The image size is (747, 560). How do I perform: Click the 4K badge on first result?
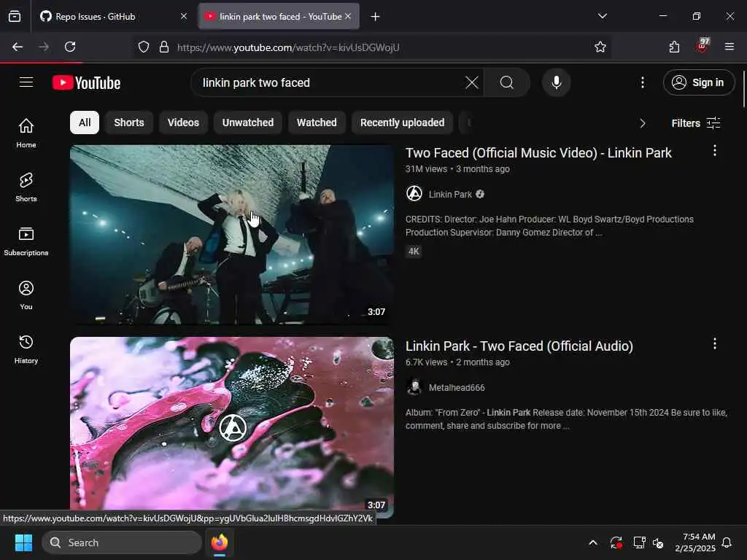click(x=414, y=251)
